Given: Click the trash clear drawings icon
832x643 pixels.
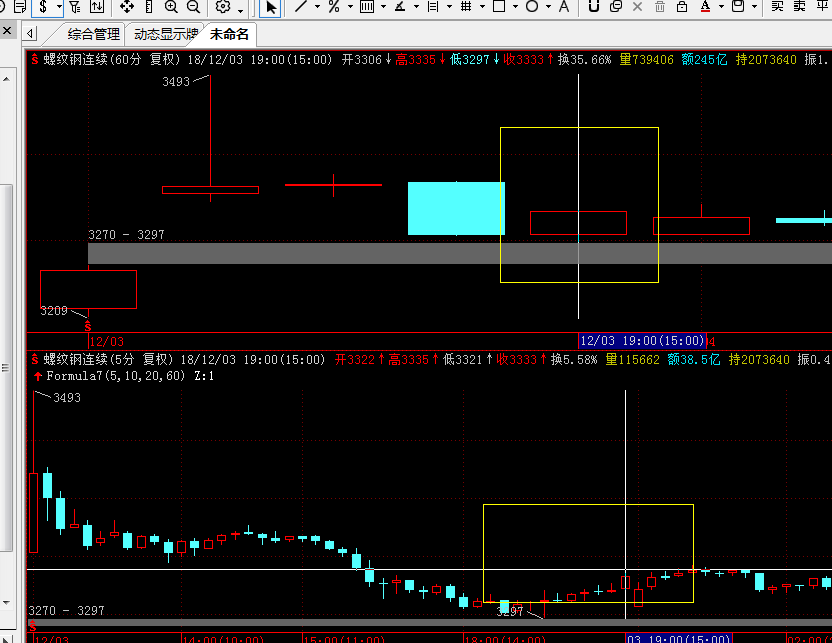Looking at the screenshot, I should pyautogui.click(x=660, y=6).
